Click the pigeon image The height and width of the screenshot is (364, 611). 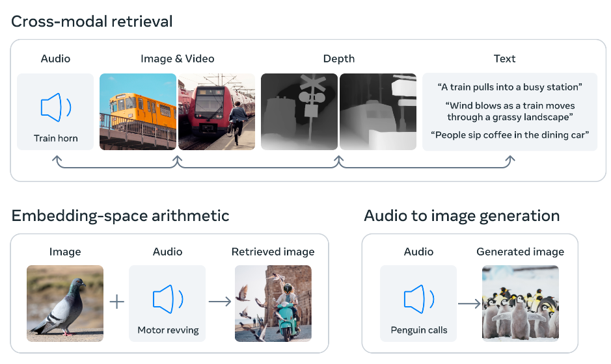65,304
